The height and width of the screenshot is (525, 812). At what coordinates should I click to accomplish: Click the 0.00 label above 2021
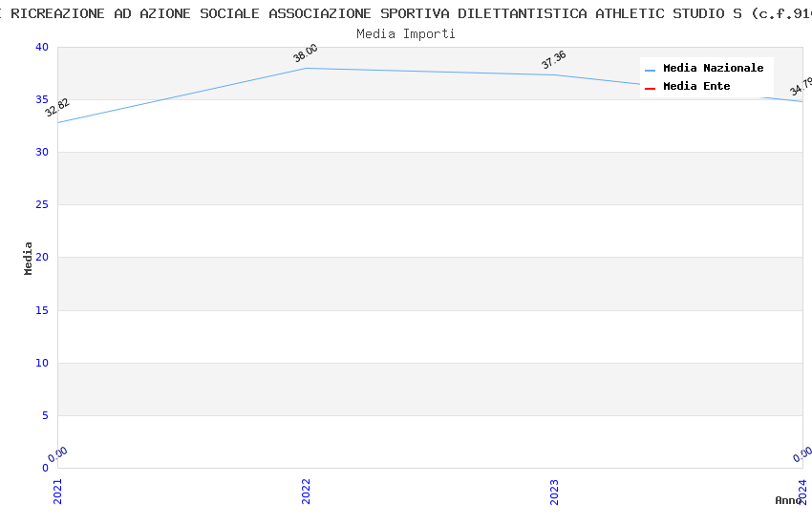coord(57,453)
